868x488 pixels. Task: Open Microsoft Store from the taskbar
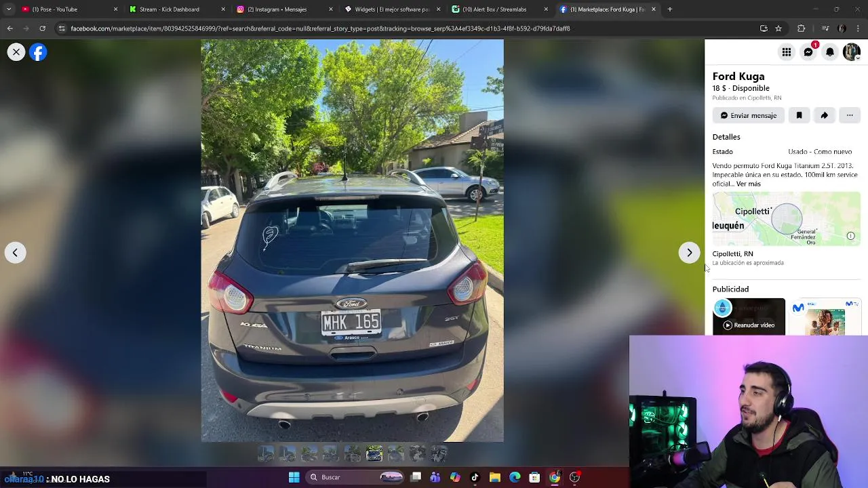[534, 477]
